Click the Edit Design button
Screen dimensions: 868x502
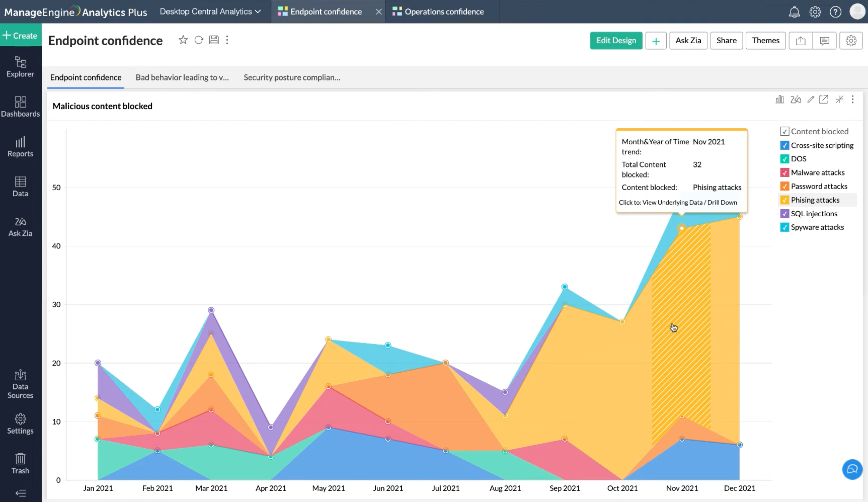coord(616,41)
